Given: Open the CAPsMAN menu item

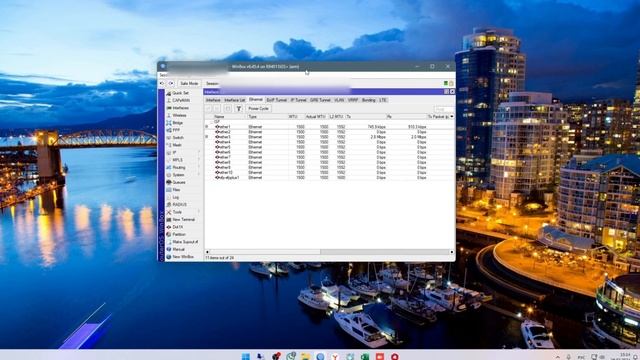Looking at the screenshot, I should [180, 100].
